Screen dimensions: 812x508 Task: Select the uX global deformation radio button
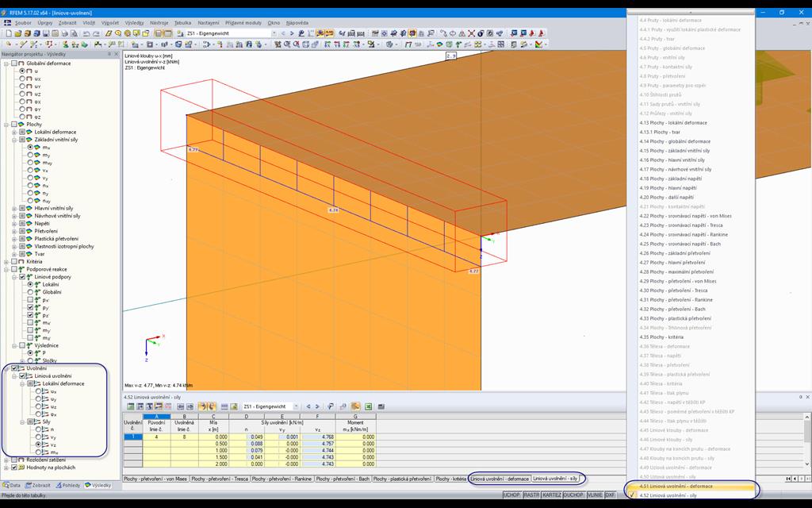pyautogui.click(x=22, y=79)
